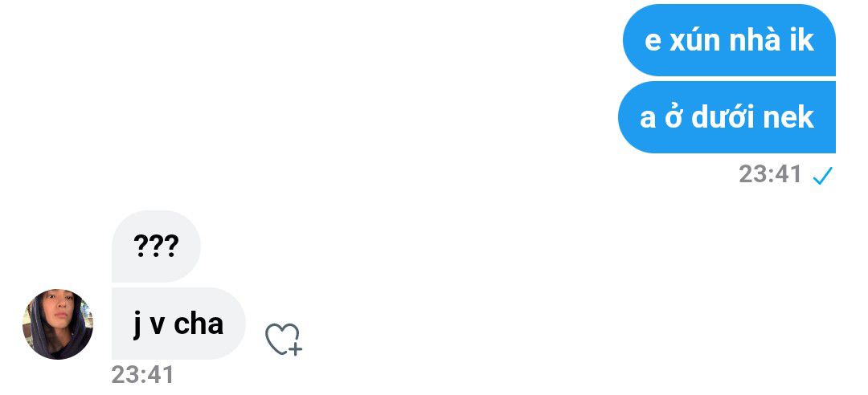This screenshot has height=395, width=868.
Task: Click the 23:41 timestamp under received messages
Action: 142,374
